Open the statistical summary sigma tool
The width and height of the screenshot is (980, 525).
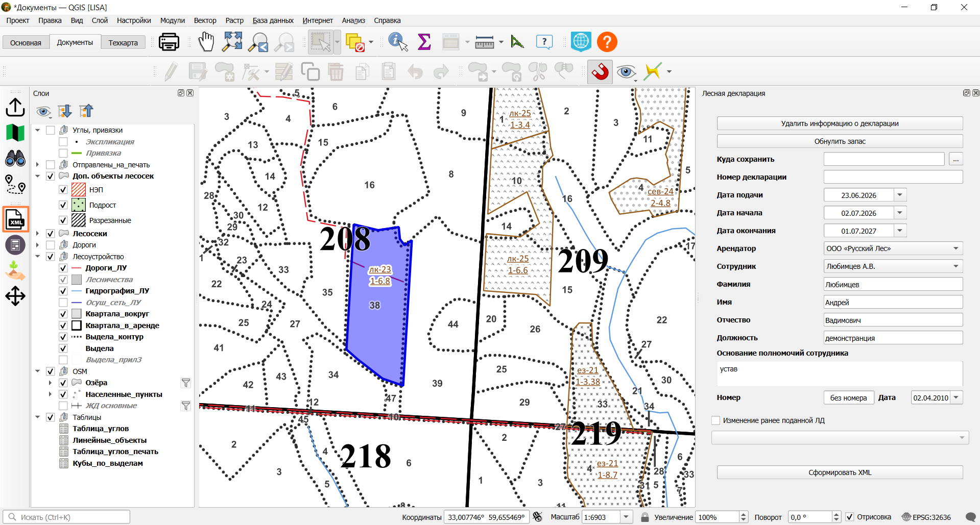pyautogui.click(x=424, y=42)
